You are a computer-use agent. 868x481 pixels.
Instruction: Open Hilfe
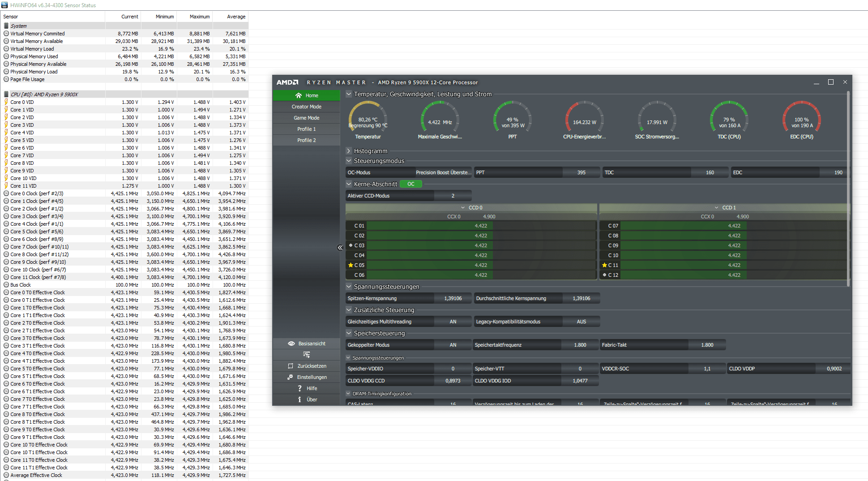click(x=306, y=388)
